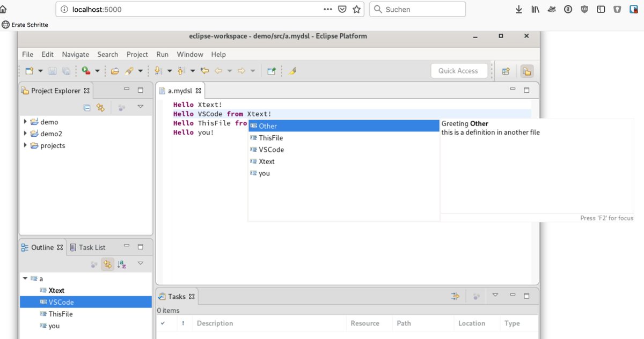Toggle alphabetical sort in Outline
This screenshot has width=644, height=339.
point(122,264)
